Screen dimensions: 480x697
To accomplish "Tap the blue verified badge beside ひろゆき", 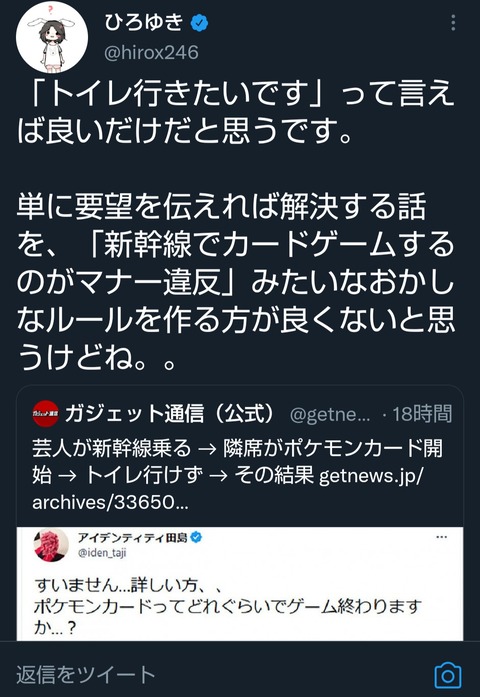I will click(x=200, y=23).
